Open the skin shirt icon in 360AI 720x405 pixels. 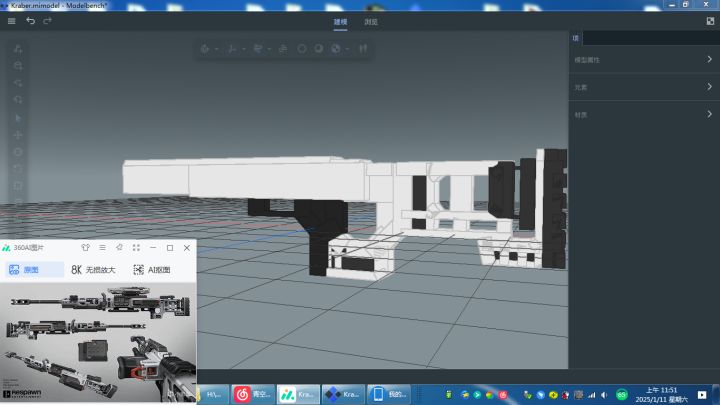[x=85, y=248]
